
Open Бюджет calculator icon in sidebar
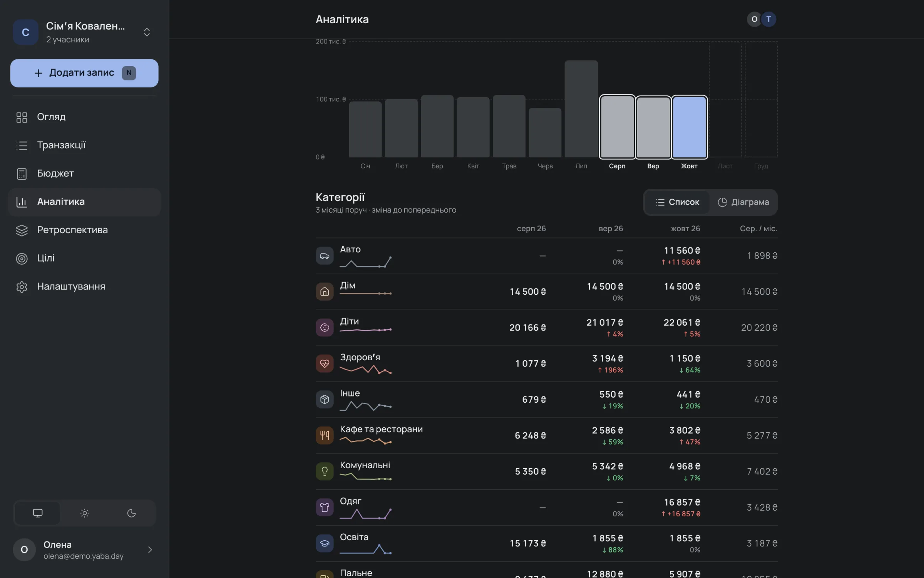22,174
